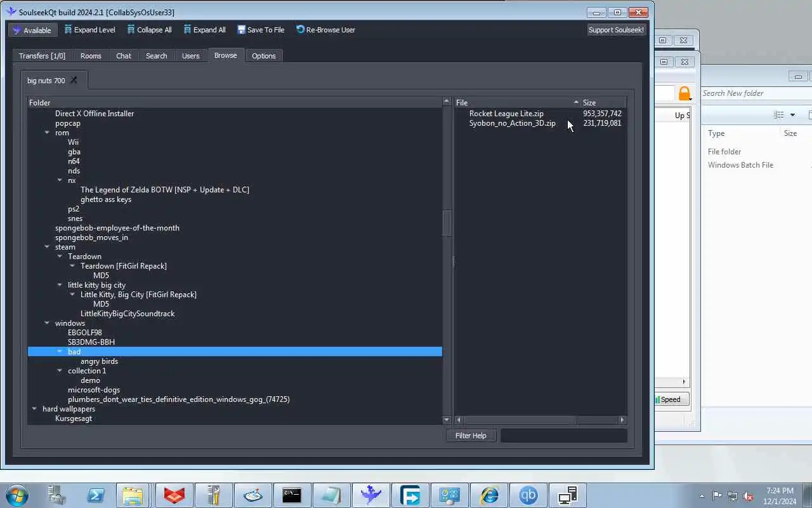Click the Filter Help button
This screenshot has width=812, height=508.
[471, 436]
